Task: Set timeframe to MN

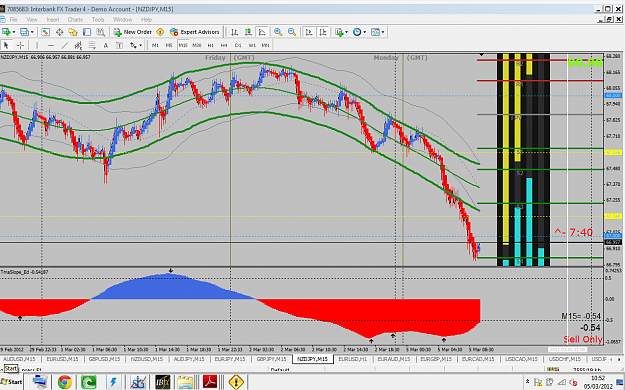Action: pyautogui.click(x=265, y=45)
